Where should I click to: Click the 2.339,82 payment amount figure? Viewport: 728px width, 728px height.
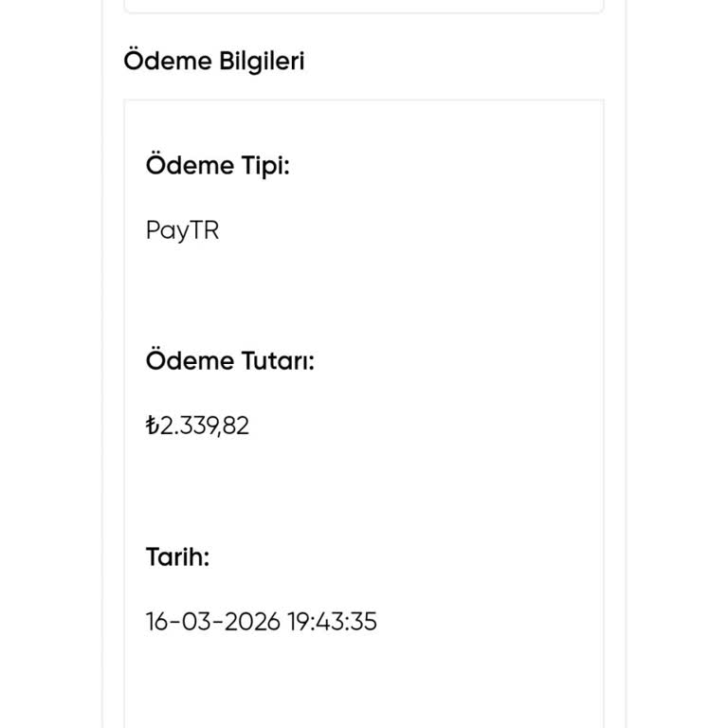204,426
